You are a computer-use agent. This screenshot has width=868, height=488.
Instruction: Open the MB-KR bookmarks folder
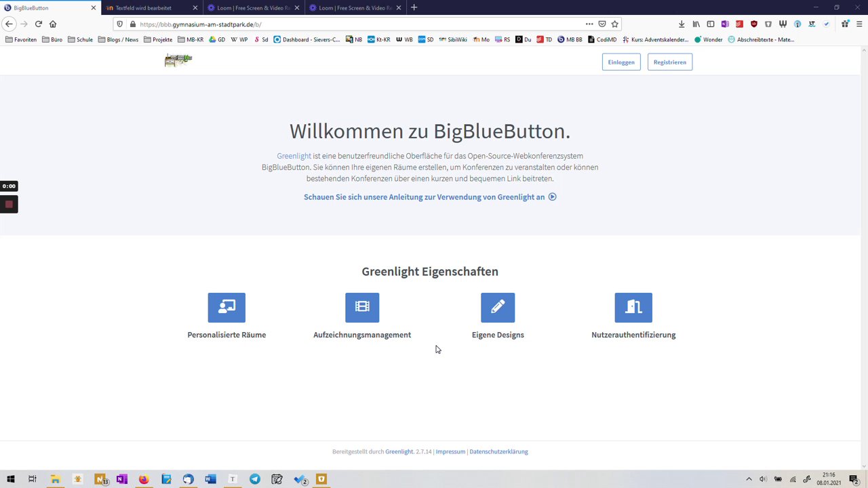pyautogui.click(x=191, y=39)
